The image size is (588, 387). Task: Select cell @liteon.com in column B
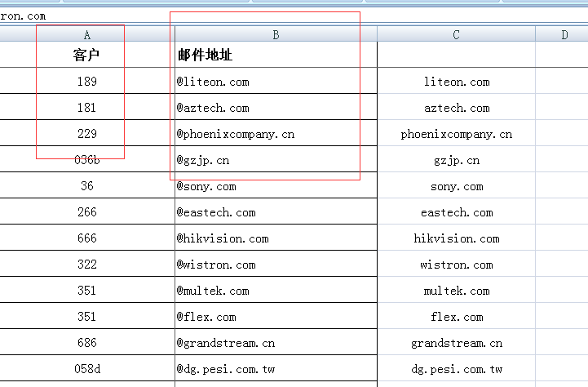(276, 81)
